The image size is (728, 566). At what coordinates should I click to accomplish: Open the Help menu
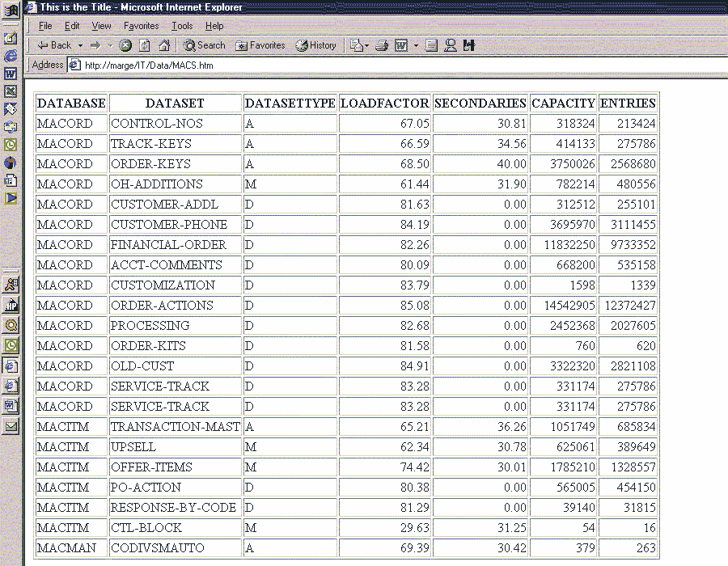[x=214, y=26]
